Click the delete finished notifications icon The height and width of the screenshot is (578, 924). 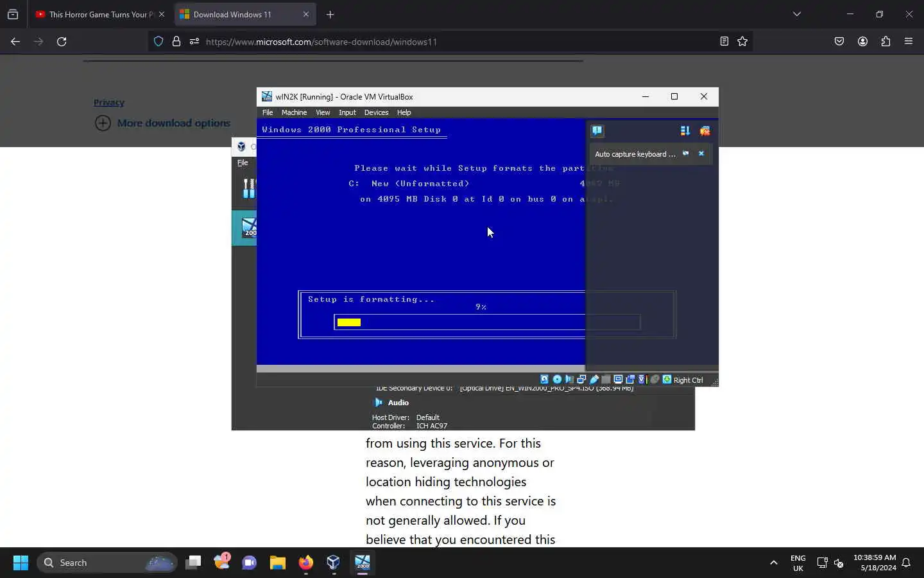point(705,131)
